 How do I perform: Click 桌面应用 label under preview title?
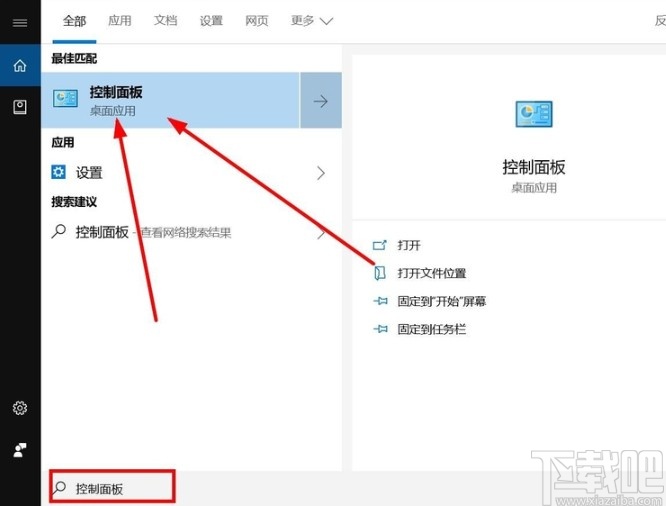534,188
